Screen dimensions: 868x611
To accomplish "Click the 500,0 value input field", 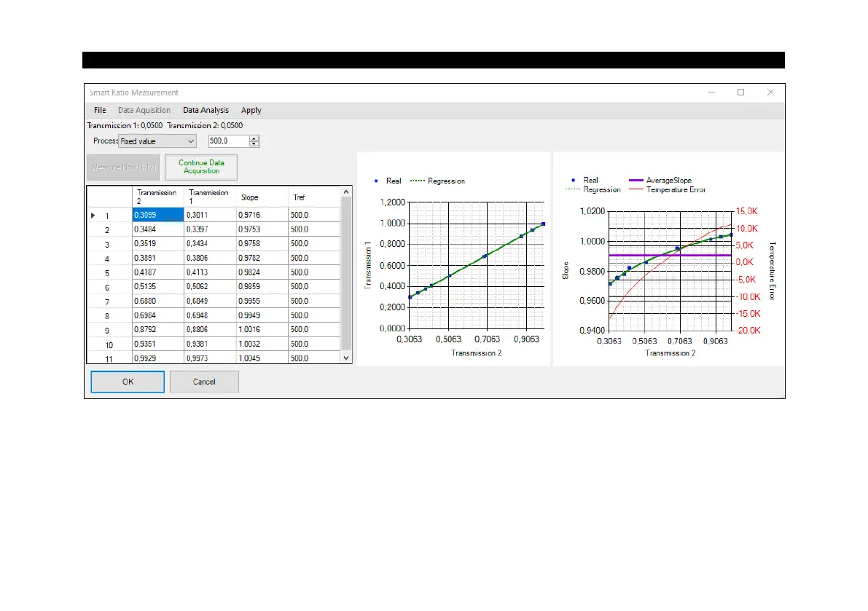I will tap(229, 141).
